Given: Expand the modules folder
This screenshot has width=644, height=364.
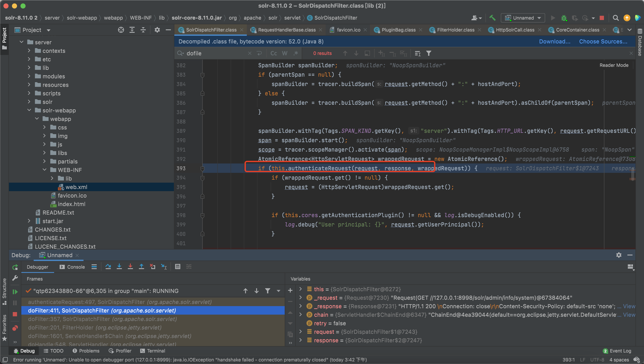Looking at the screenshot, I should tap(29, 76).
